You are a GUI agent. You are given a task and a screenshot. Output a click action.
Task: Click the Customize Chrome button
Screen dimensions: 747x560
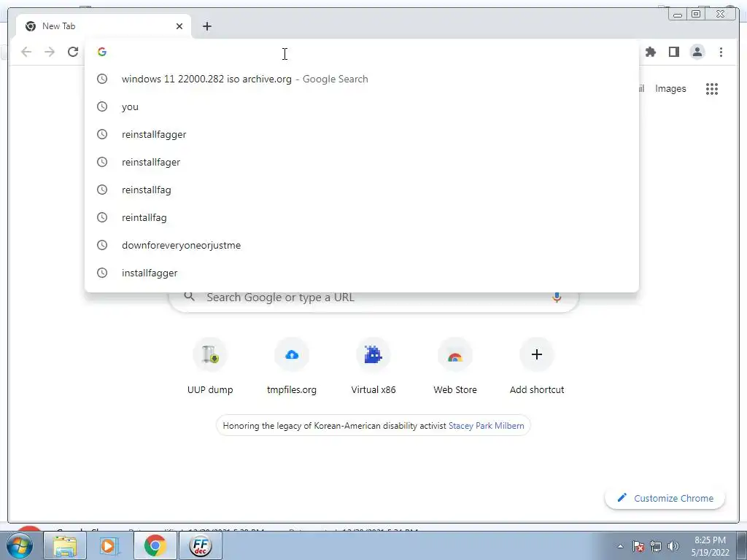pos(665,498)
